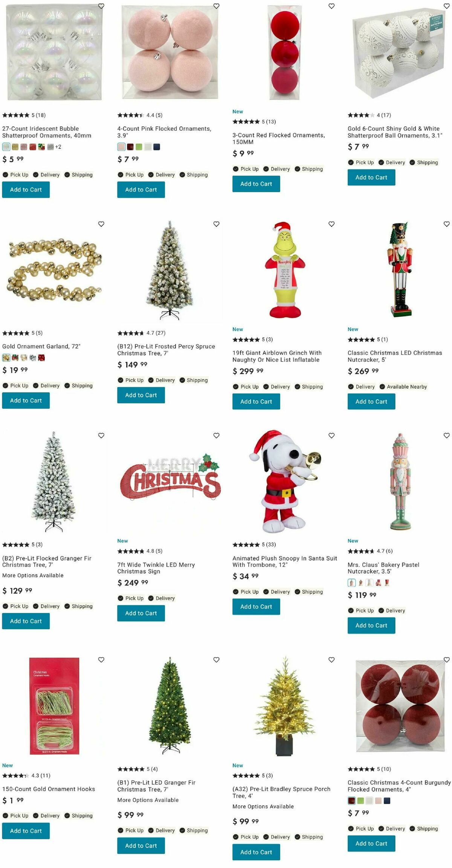Click heart on Merry Christmas LED sign
Screen dimensions: 452x868
click(217, 435)
